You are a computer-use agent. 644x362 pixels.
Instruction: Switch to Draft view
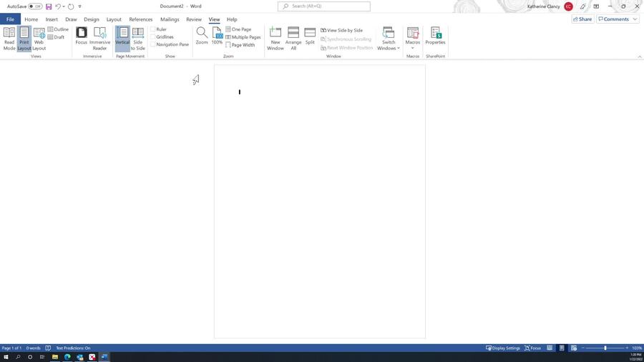[57, 37]
